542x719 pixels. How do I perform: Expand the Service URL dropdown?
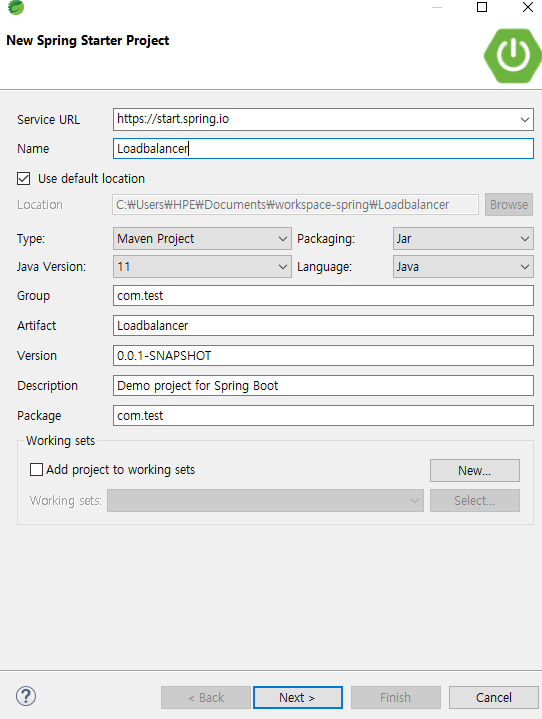click(x=525, y=120)
